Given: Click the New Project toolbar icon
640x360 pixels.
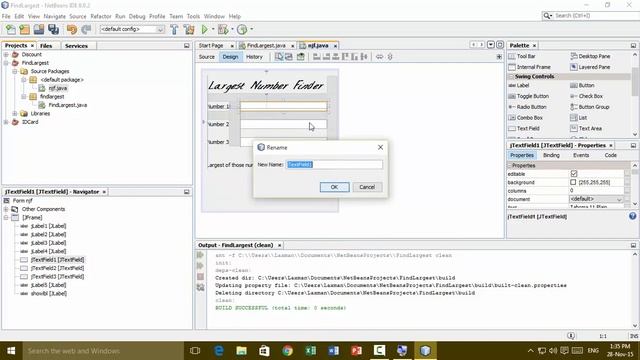Looking at the screenshot, I should (x=24, y=29).
